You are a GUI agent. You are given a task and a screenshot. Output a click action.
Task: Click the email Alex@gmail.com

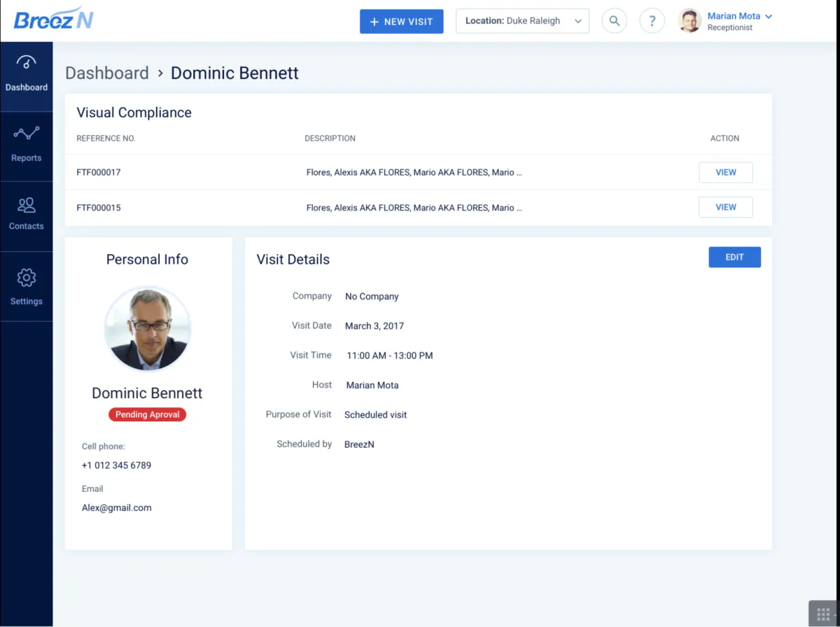point(116,508)
